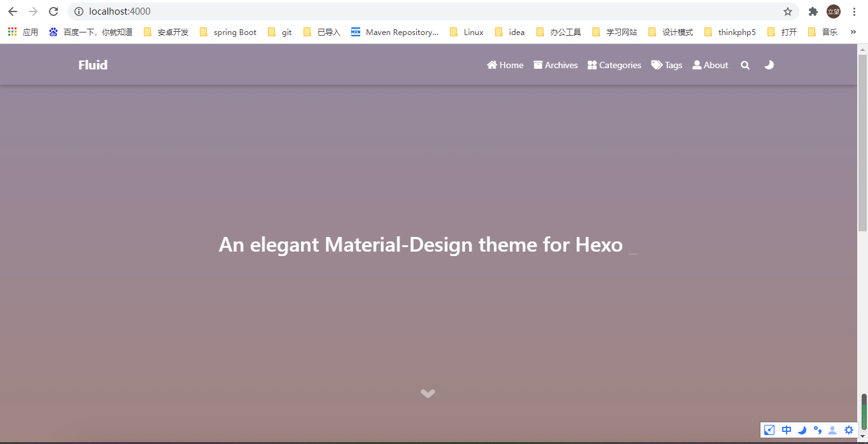Viewport: 868px width, 444px height.
Task: Open the Maven Repository bookmark
Action: (x=395, y=31)
